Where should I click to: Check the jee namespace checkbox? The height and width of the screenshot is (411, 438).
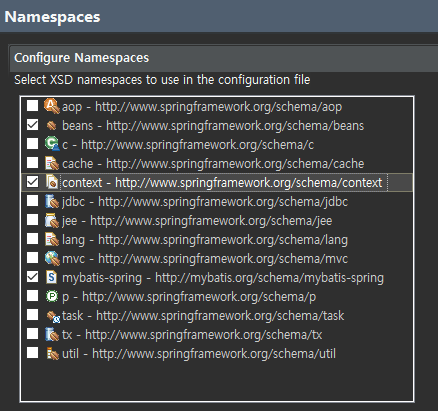pos(32,220)
